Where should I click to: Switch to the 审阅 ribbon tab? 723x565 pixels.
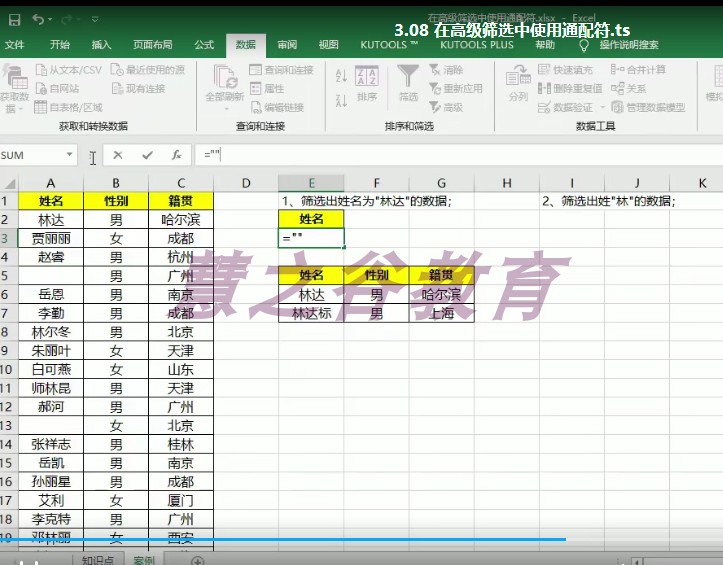287,44
